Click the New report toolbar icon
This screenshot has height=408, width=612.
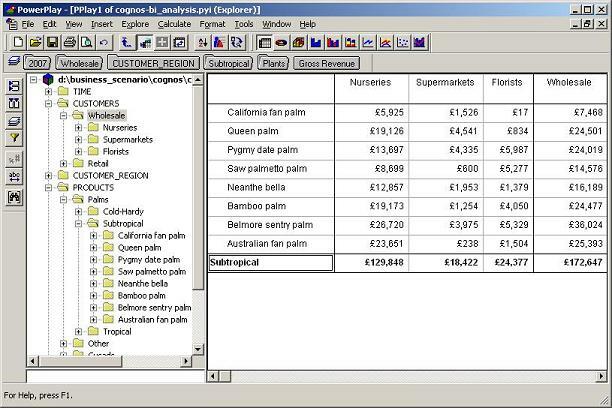18,42
